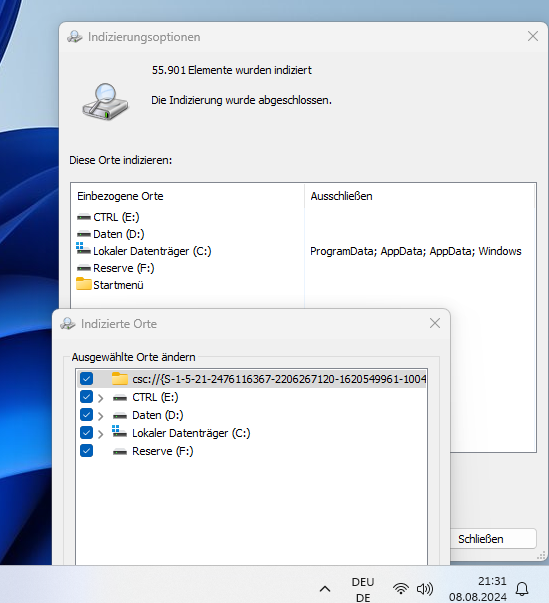Viewport: 549px width, 603px height.
Task: Close the Indizierungsoptionen window
Action: click(533, 36)
